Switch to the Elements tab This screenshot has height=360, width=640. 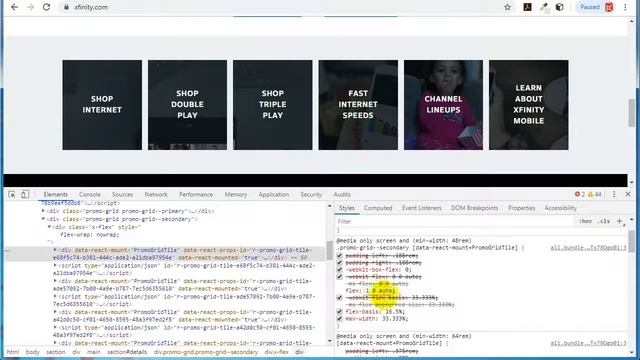click(56, 194)
